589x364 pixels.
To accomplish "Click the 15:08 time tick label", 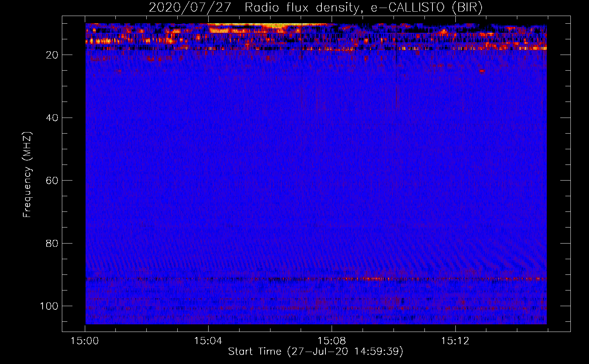I will pos(332,341).
